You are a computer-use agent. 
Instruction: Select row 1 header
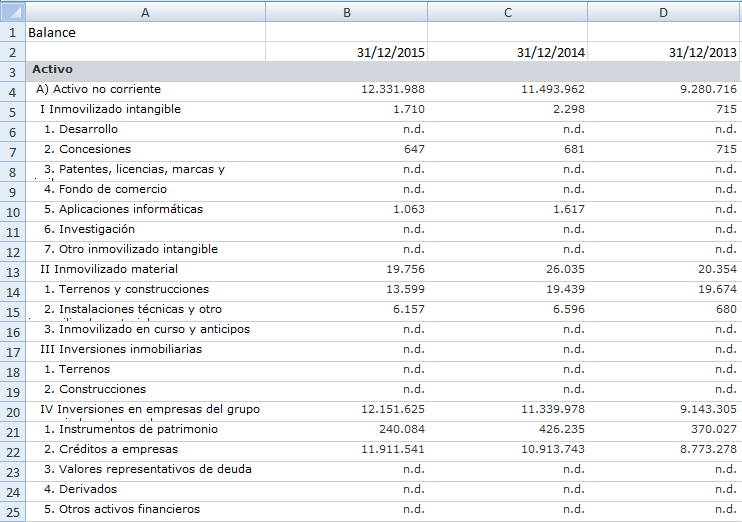pos(13,32)
